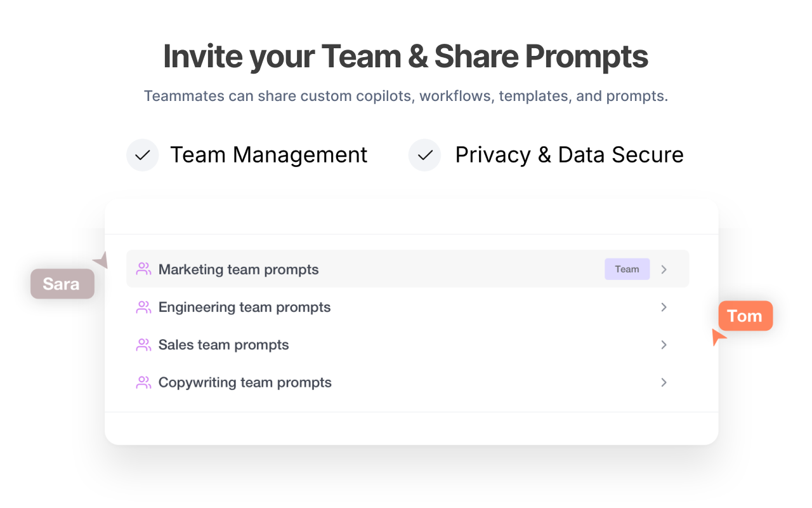The image size is (812, 508).
Task: Click the people icon beside Sales team prompts
Action: click(x=144, y=345)
